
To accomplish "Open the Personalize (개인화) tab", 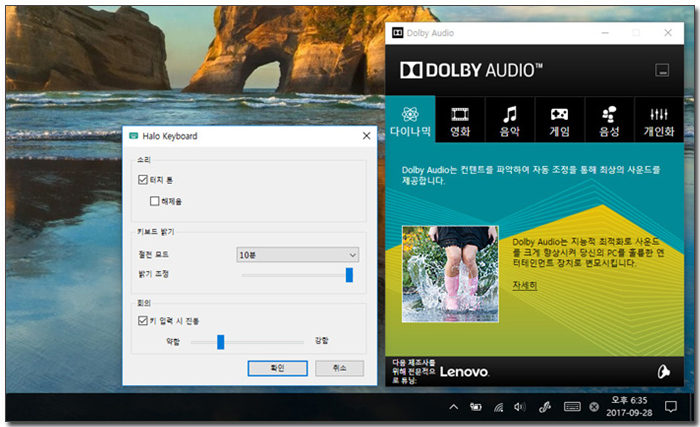I will coord(658,120).
